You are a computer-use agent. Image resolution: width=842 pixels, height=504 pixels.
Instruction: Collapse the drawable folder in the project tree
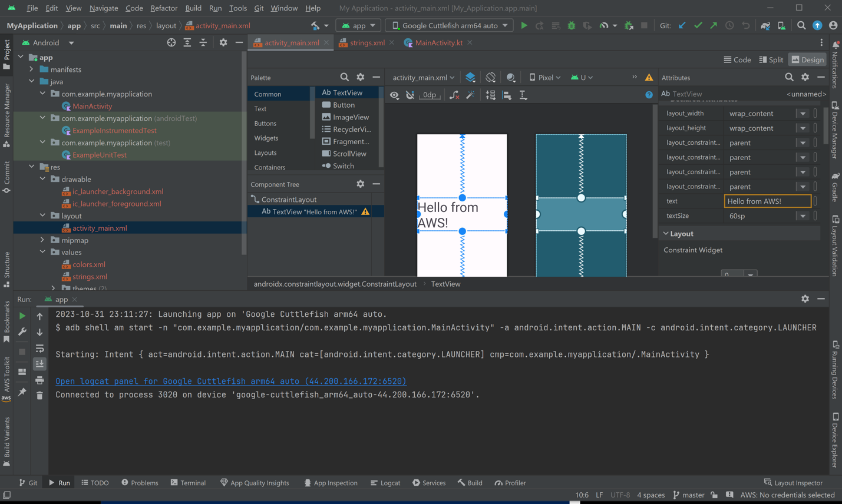pyautogui.click(x=42, y=179)
